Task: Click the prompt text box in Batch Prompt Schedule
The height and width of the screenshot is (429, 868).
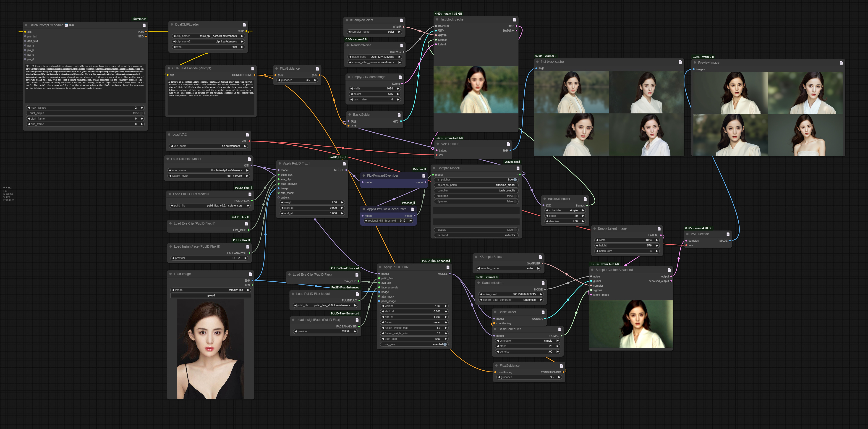Action: tap(85, 83)
